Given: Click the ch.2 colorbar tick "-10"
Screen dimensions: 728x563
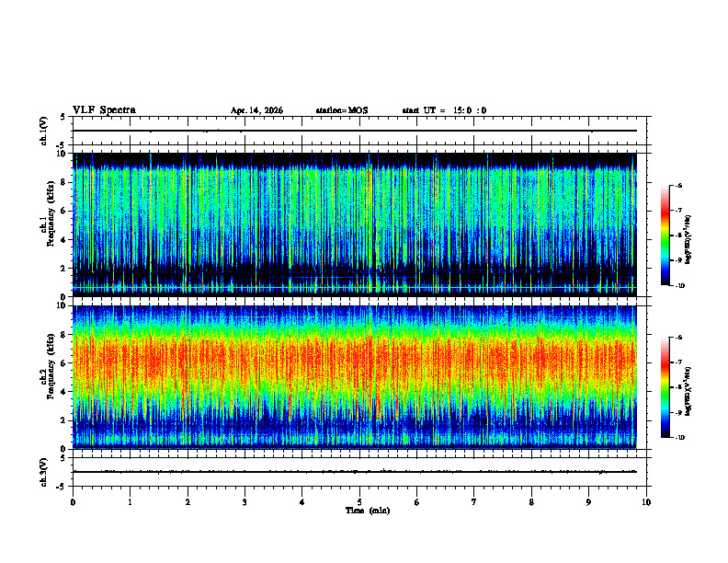Looking at the screenshot, I should click(x=679, y=438).
